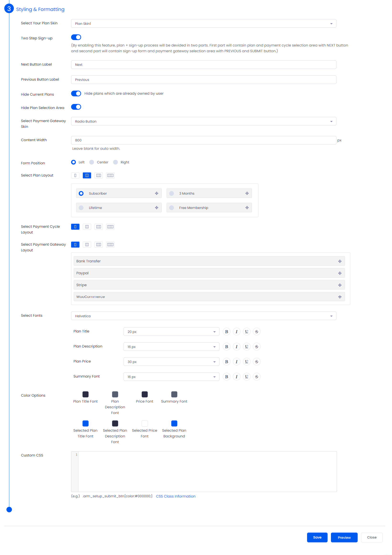The width and height of the screenshot is (392, 555).
Task: Choose two-column plan layout icon
Action: tap(87, 176)
